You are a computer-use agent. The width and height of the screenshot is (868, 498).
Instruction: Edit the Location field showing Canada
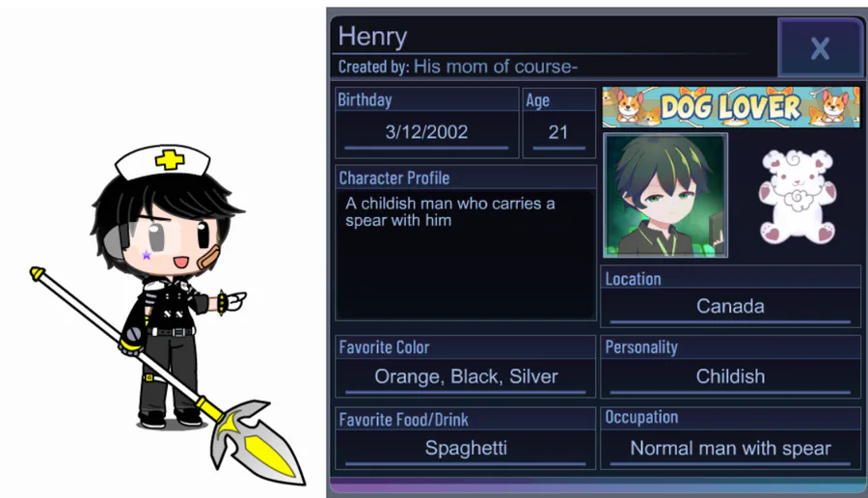click(x=730, y=306)
